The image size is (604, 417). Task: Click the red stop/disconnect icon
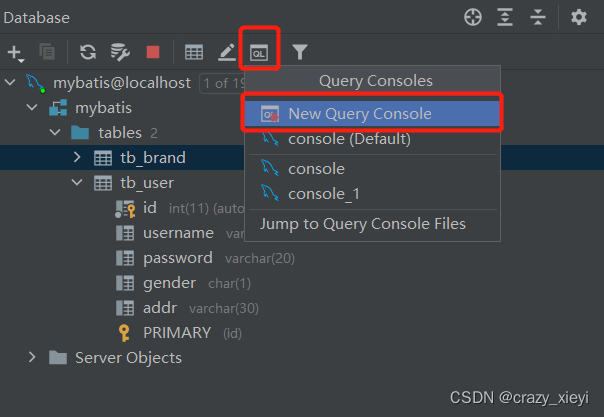152,52
